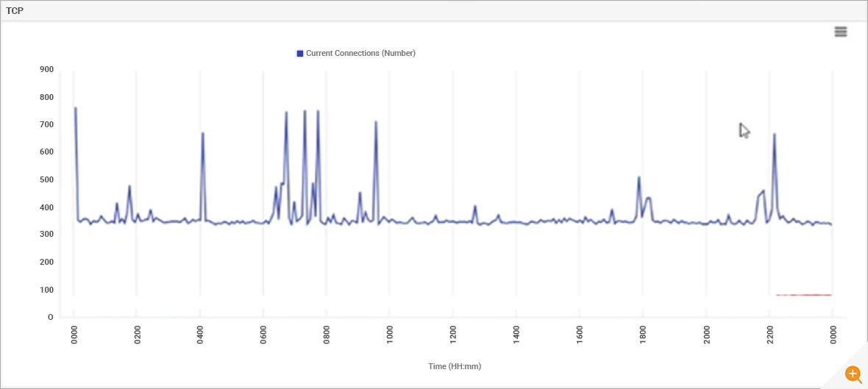Click the blue Current Connections legend swatch
Viewport: 868px width, 389px height.
click(x=300, y=54)
